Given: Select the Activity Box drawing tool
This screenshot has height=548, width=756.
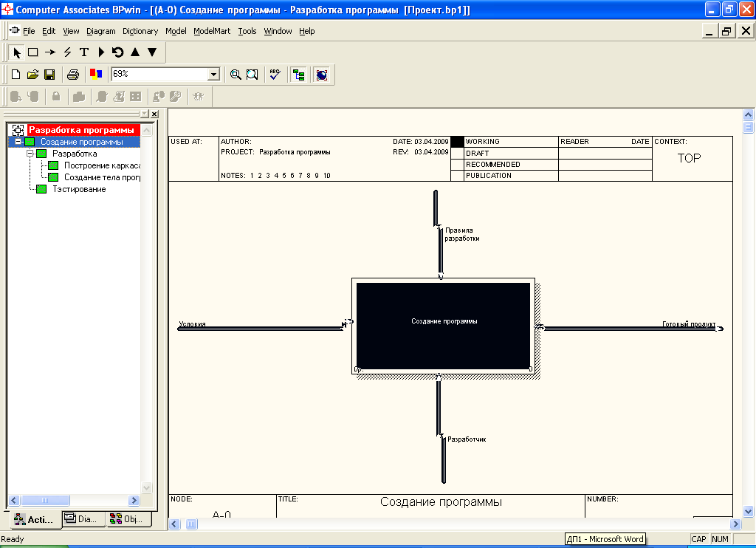Looking at the screenshot, I should point(33,52).
